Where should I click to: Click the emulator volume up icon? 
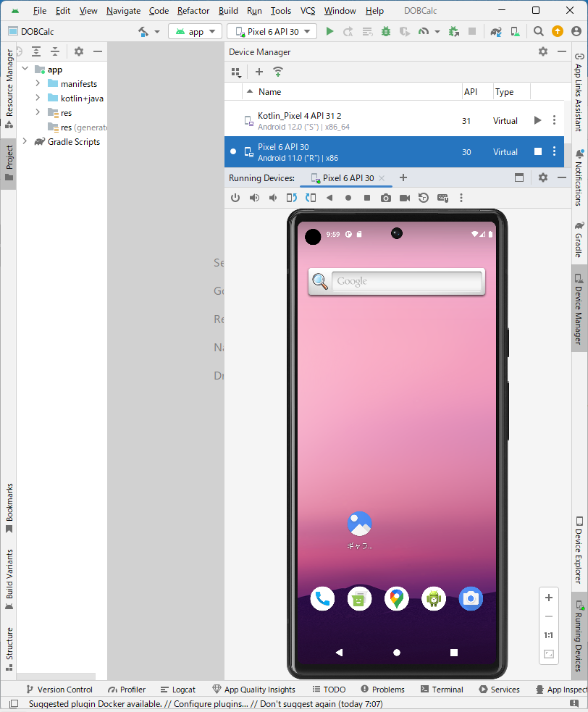(254, 198)
